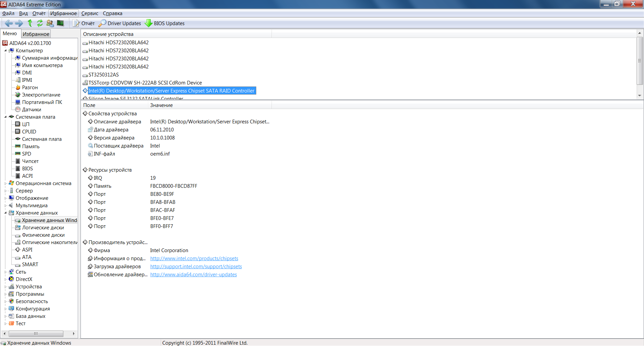Expand the Операционная система tree node
Screen dimensions: 644x346
5,183
